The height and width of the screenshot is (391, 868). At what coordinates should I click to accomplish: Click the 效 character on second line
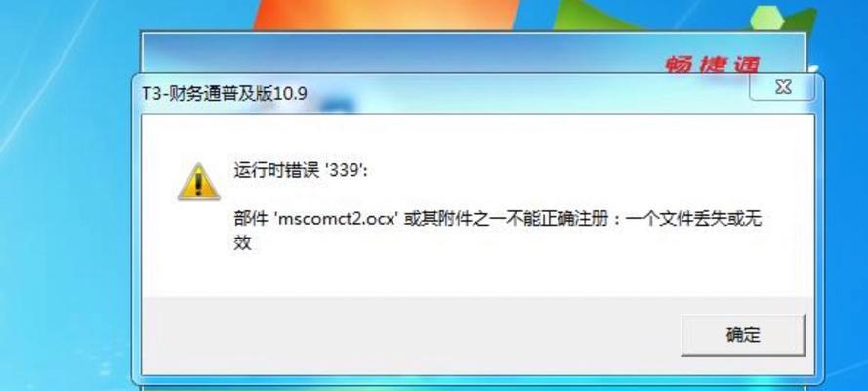(x=242, y=242)
